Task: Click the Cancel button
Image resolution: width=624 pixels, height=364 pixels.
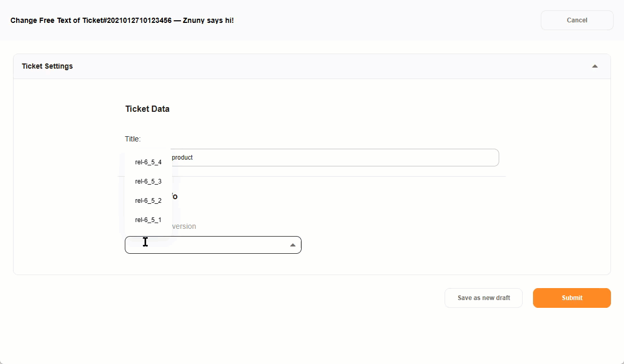Action: [577, 20]
